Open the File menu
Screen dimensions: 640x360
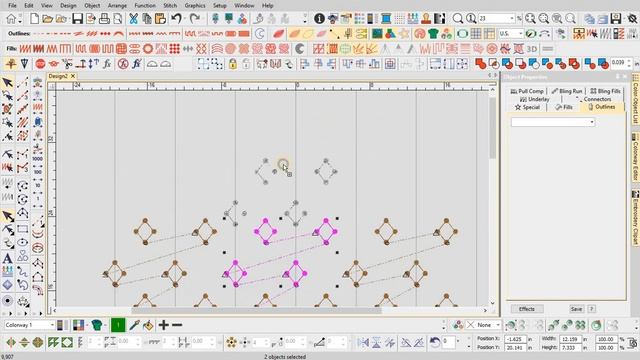pyautogui.click(x=12, y=6)
